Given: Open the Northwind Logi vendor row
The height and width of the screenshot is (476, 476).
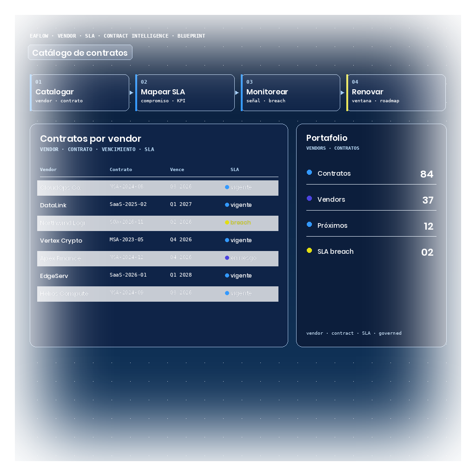Looking at the screenshot, I should [158, 223].
